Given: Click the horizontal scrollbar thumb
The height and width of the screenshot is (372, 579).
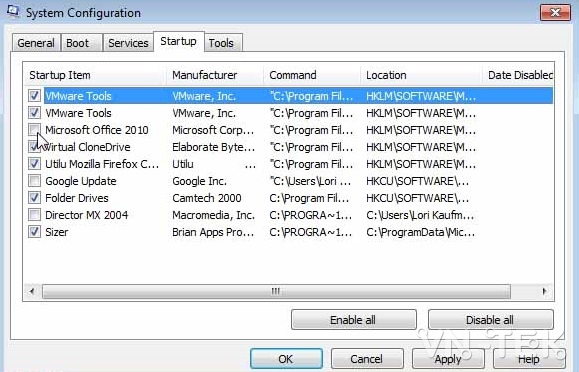Looking at the screenshot, I should pyautogui.click(x=276, y=291).
